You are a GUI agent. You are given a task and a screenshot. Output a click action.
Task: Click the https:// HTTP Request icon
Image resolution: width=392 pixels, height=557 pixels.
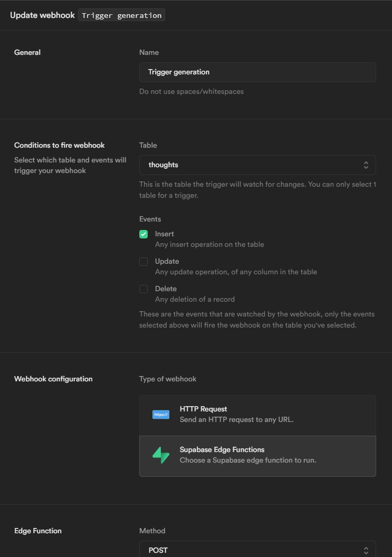coord(160,415)
